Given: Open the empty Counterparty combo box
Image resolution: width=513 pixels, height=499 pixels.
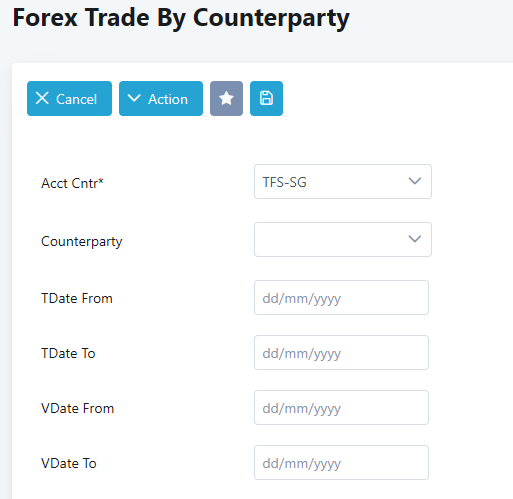Looking at the screenshot, I should pyautogui.click(x=343, y=239).
